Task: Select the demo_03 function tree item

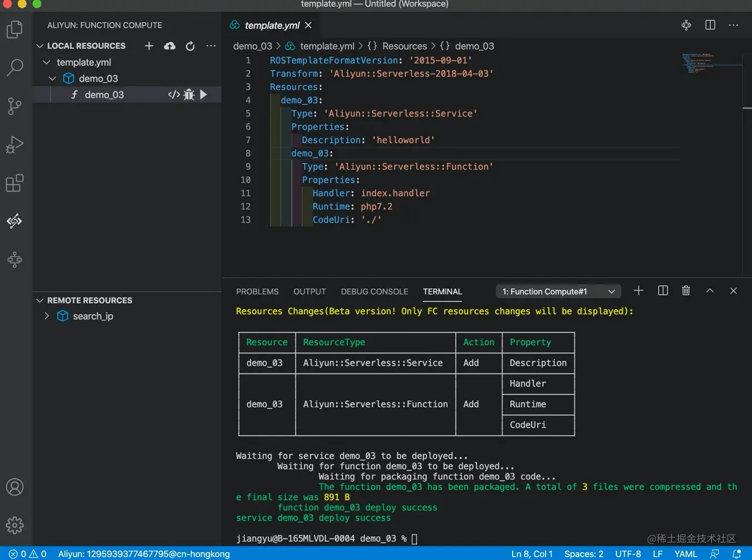Action: (104, 95)
